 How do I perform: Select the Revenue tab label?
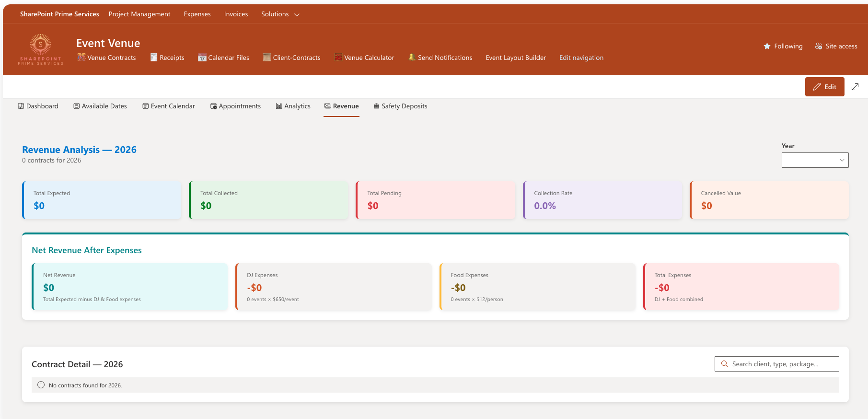tap(346, 106)
